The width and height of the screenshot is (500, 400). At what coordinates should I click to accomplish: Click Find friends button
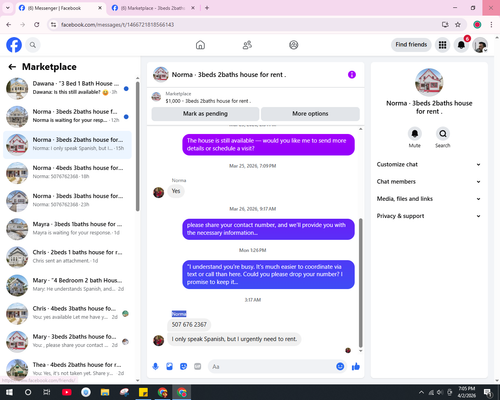point(411,45)
